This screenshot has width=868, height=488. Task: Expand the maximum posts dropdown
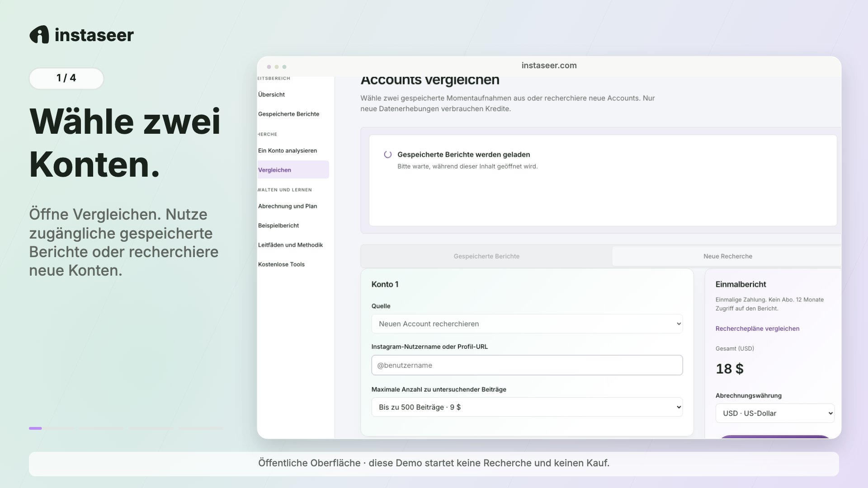(x=527, y=407)
